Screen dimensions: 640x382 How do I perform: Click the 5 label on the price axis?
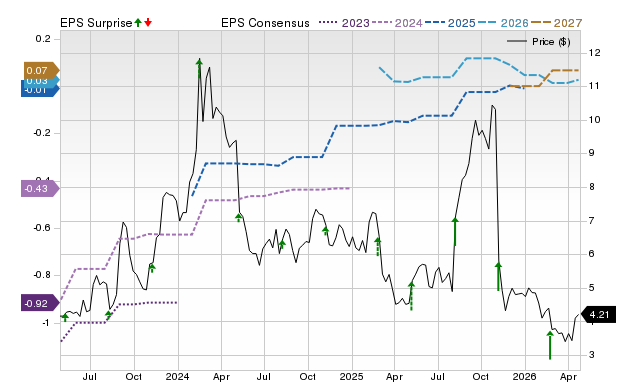click(x=592, y=288)
